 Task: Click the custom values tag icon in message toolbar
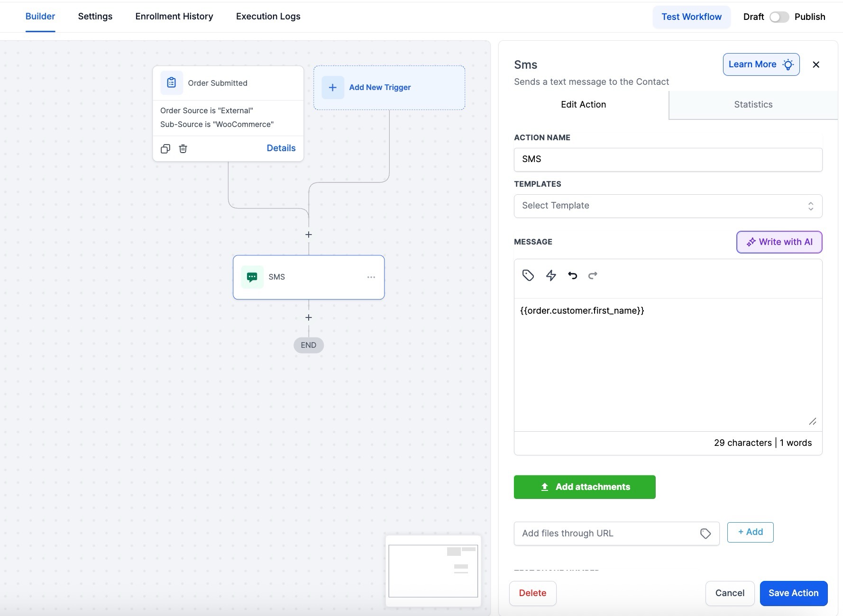coord(528,275)
